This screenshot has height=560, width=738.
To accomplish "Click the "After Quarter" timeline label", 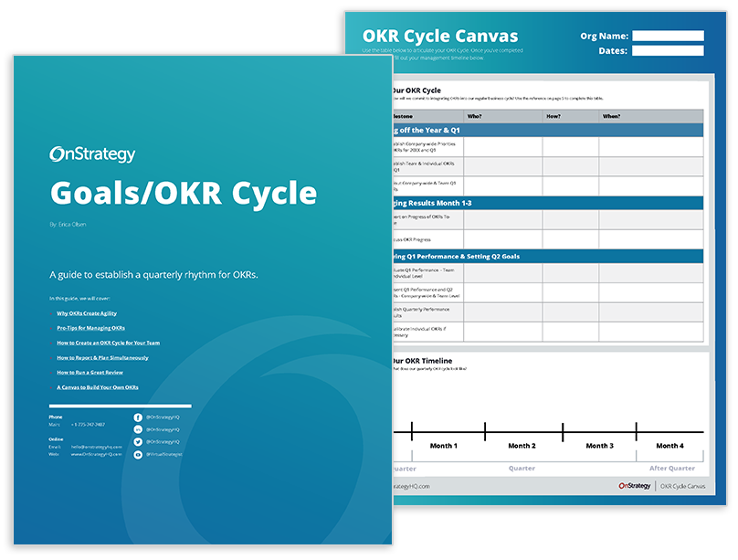I will pos(672,469).
